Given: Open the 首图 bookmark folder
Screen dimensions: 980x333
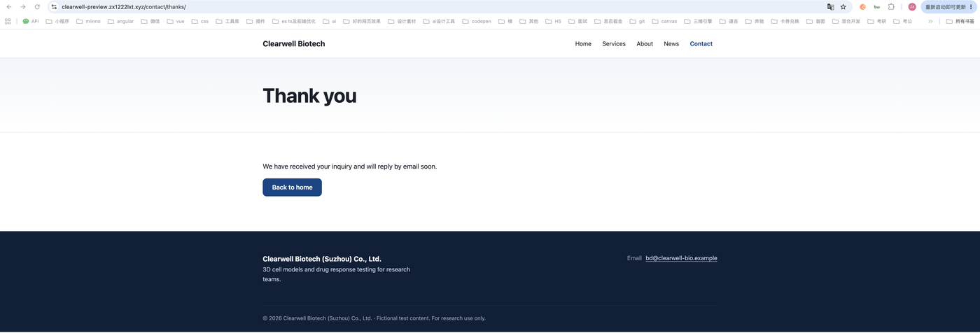Looking at the screenshot, I should 815,21.
